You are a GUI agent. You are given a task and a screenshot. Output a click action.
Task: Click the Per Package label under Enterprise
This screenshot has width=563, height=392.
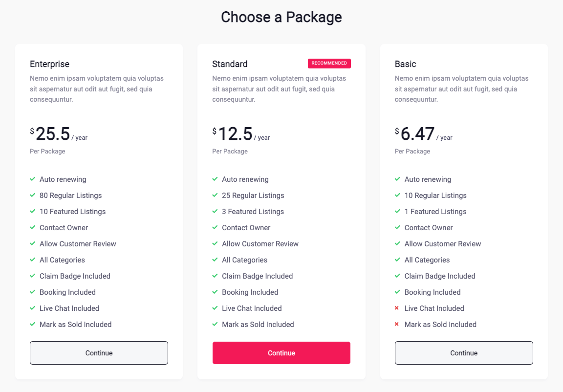(47, 151)
